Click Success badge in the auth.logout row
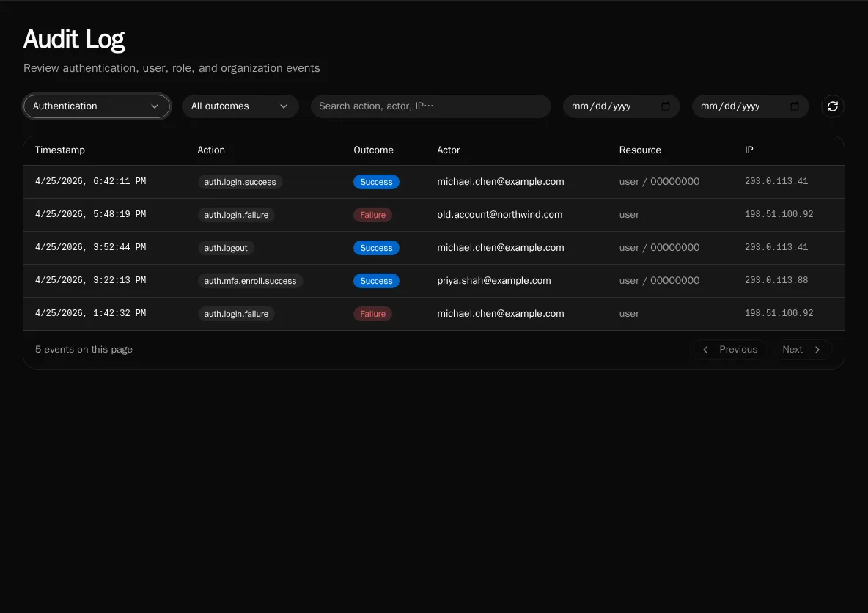Screen dimensions: 868x613 (376, 248)
